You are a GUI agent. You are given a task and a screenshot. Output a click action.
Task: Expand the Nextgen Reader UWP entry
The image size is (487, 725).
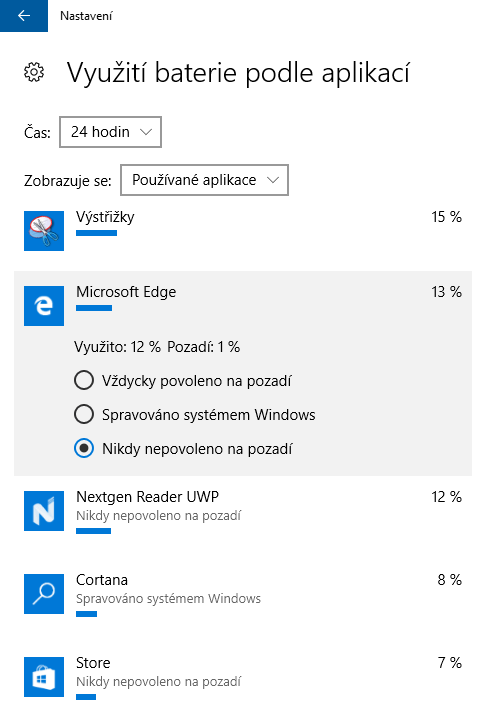pyautogui.click(x=243, y=513)
